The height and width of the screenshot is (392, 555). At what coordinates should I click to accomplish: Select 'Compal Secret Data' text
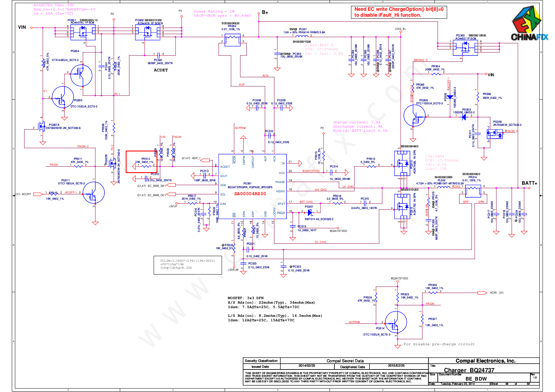345,361
